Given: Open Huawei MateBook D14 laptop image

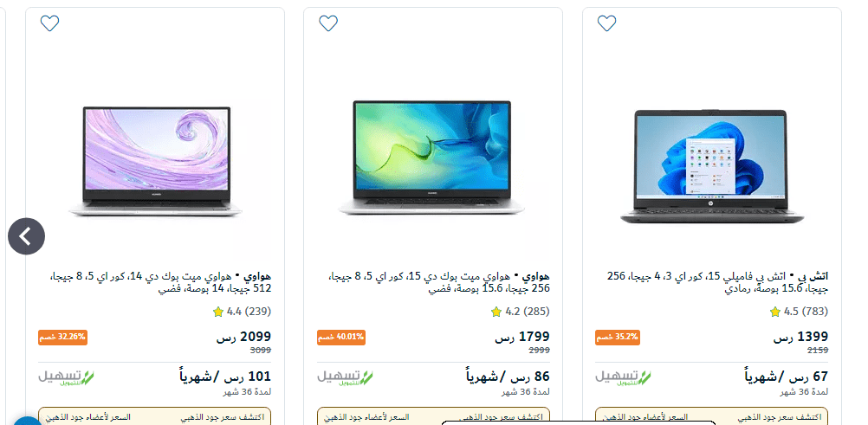Looking at the screenshot, I should tap(156, 161).
